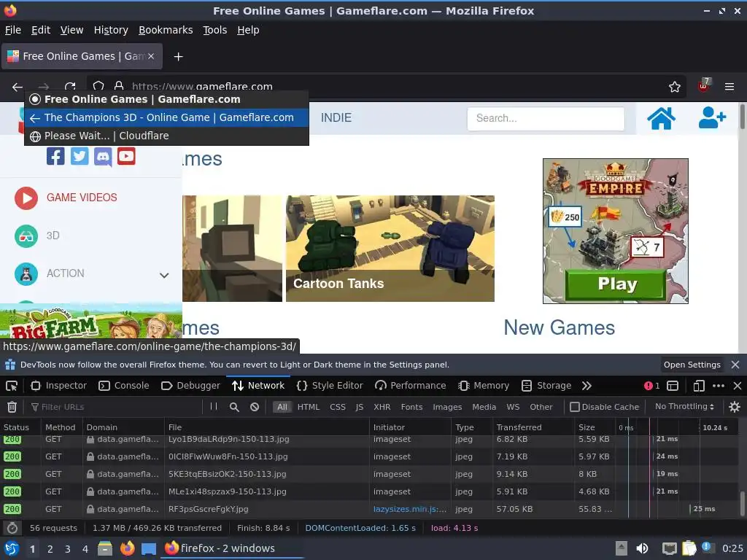Open the History menu
The height and width of the screenshot is (560, 747).
[x=111, y=30]
